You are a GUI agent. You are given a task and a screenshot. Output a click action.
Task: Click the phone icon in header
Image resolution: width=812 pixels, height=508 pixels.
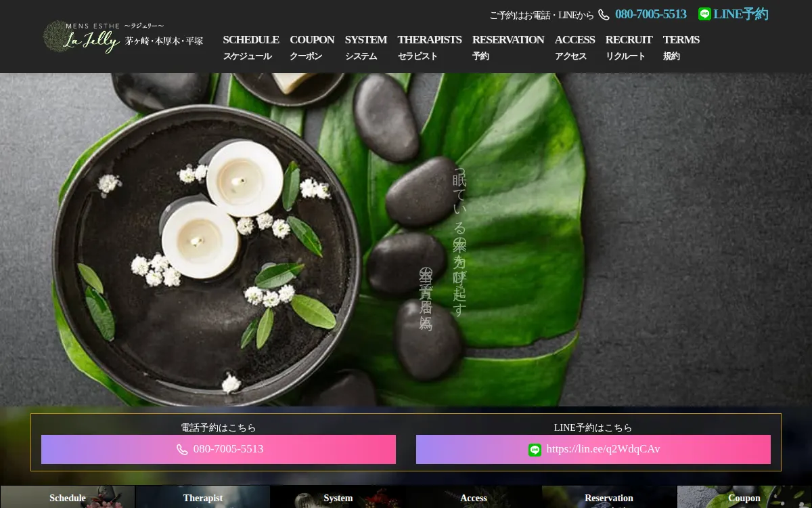[604, 15]
